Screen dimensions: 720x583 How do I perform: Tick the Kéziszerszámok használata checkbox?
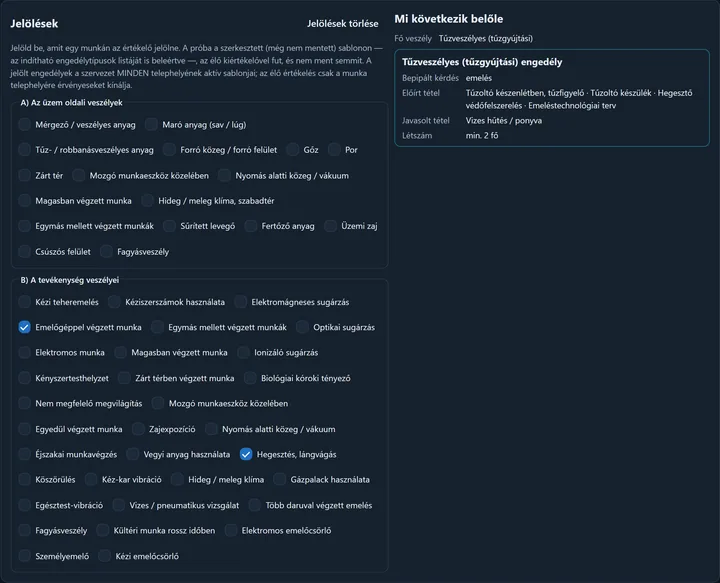click(x=114, y=302)
